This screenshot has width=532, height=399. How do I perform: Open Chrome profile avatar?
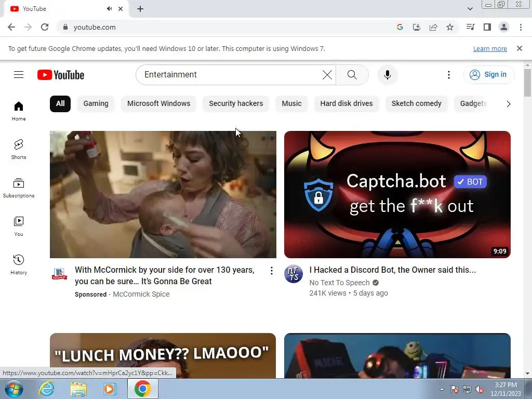coord(504,27)
